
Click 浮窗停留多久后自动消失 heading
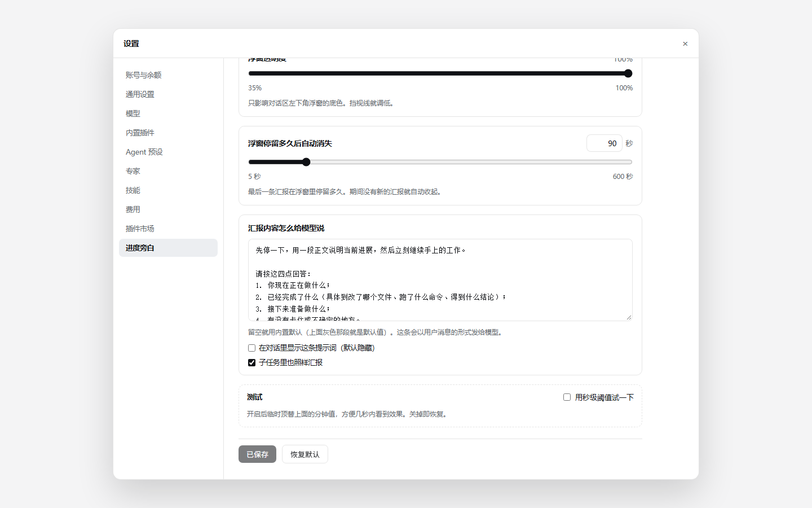click(290, 143)
